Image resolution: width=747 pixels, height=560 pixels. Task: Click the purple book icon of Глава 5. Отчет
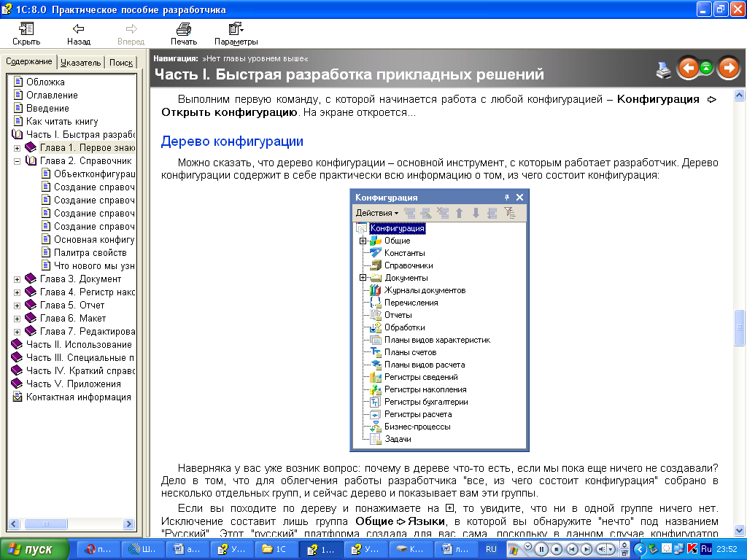[31, 305]
